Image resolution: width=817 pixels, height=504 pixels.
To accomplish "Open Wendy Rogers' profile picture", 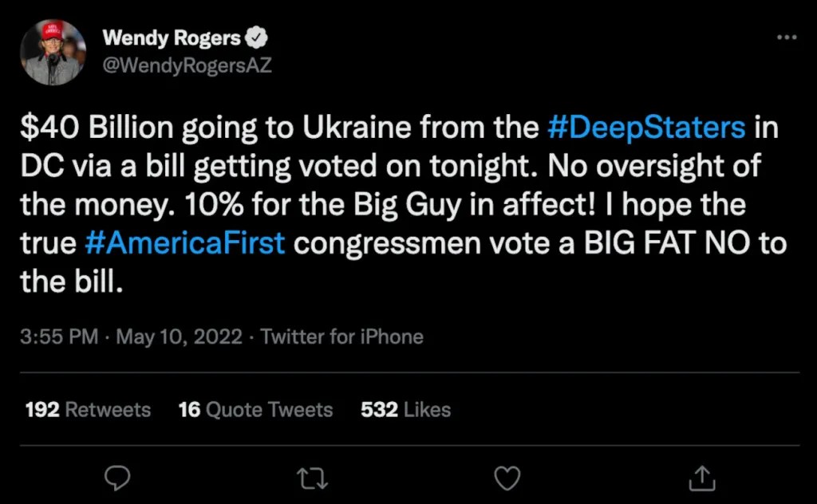I will [x=53, y=53].
